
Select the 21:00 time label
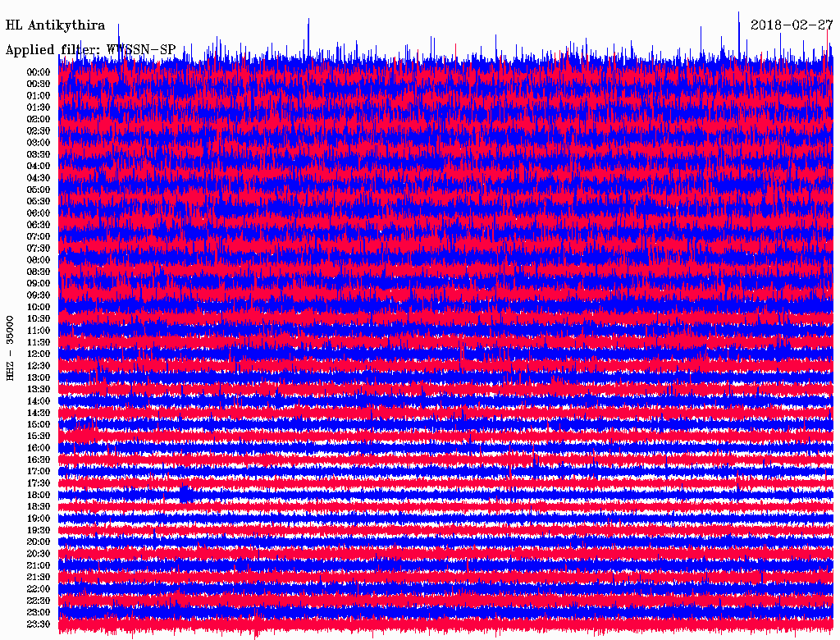point(39,565)
